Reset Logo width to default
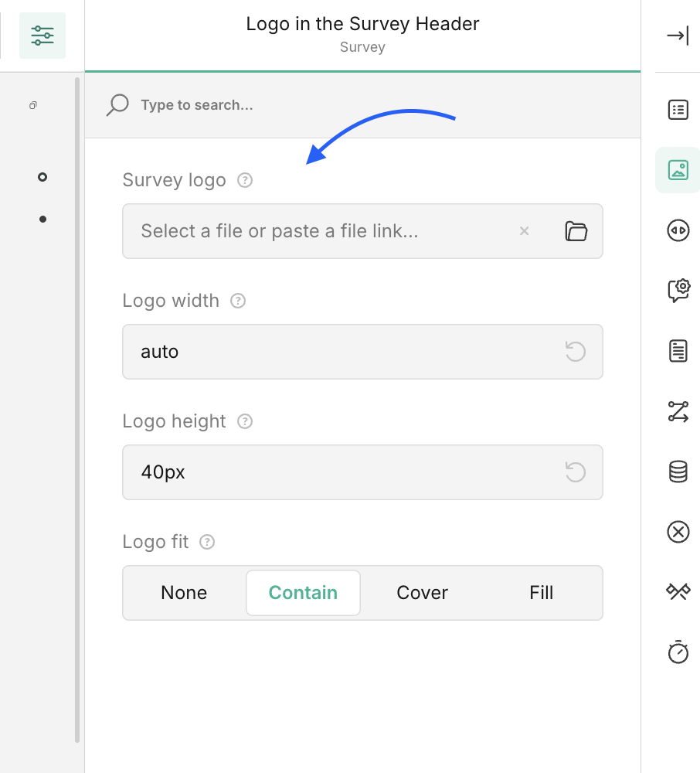Image resolution: width=700 pixels, height=773 pixels. coord(576,352)
